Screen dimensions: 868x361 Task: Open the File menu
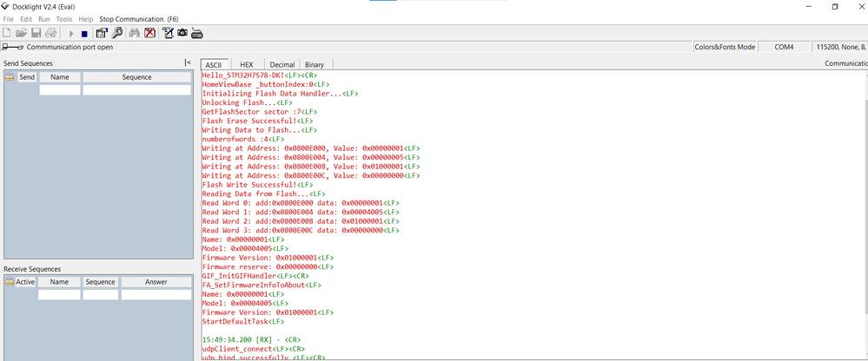point(9,19)
